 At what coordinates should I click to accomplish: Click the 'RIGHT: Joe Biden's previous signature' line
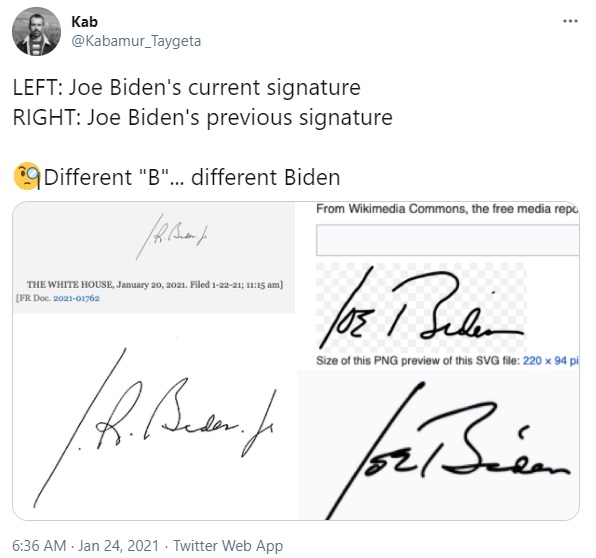pos(203,117)
